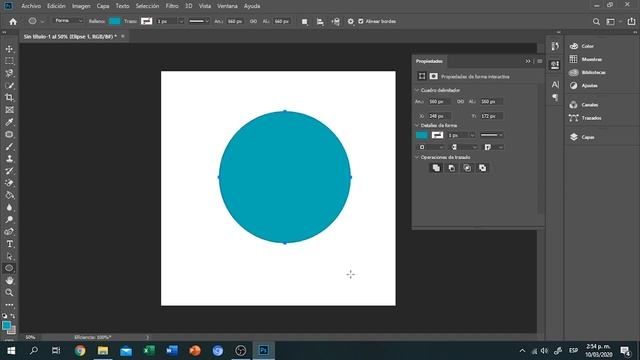This screenshot has height=360, width=640.
Task: Select the Blur tool
Action: (9, 207)
